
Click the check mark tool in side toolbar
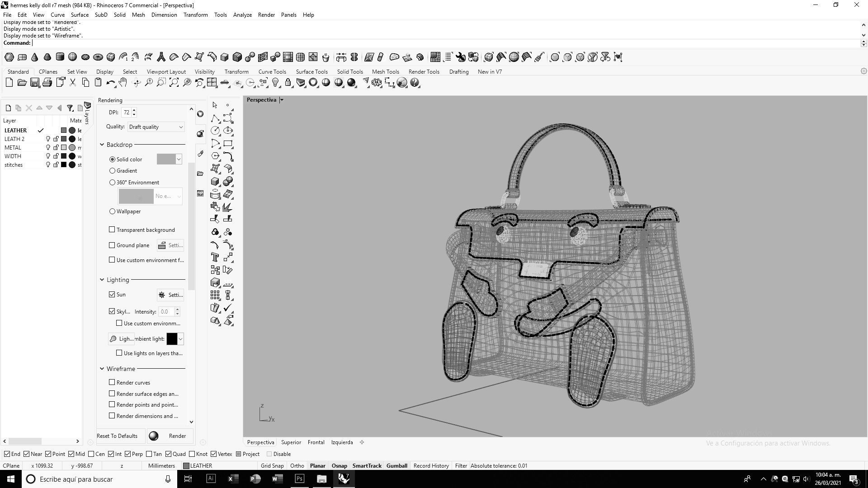click(x=228, y=308)
